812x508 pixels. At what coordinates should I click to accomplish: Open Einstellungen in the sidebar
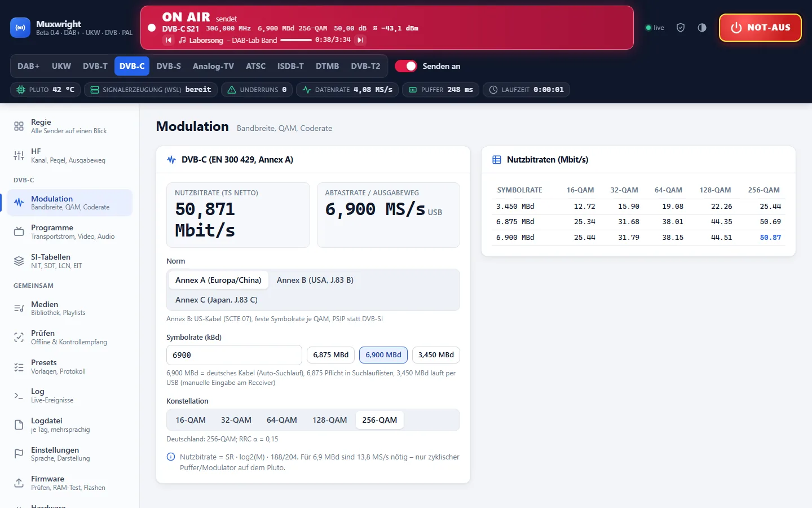pyautogui.click(x=70, y=454)
